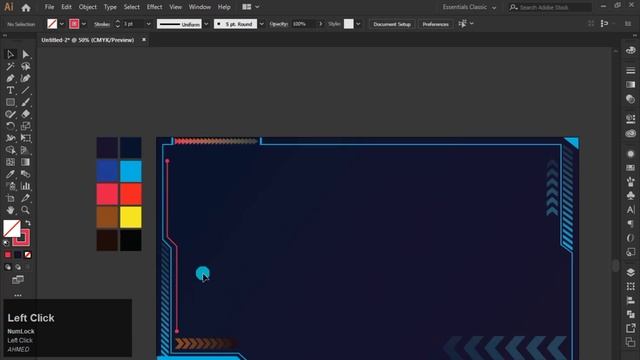This screenshot has width=640, height=360.
Task: Select the Selection tool (black arrow)
Action: tap(10, 54)
